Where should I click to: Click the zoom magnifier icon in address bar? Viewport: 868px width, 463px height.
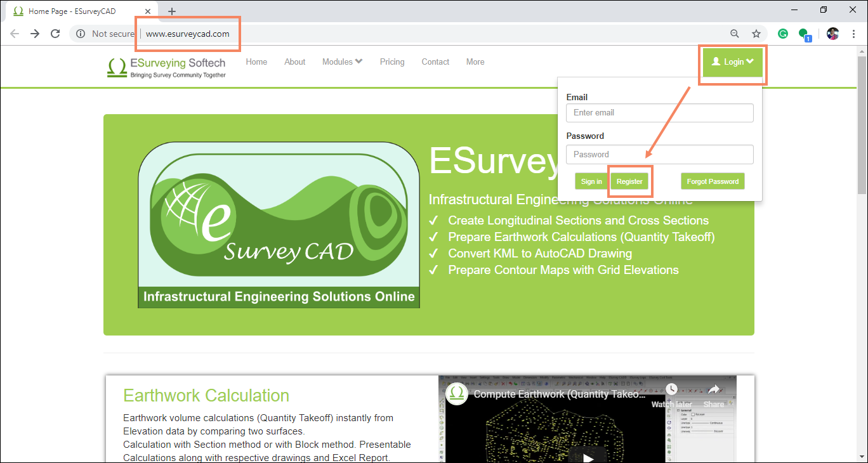[735, 34]
